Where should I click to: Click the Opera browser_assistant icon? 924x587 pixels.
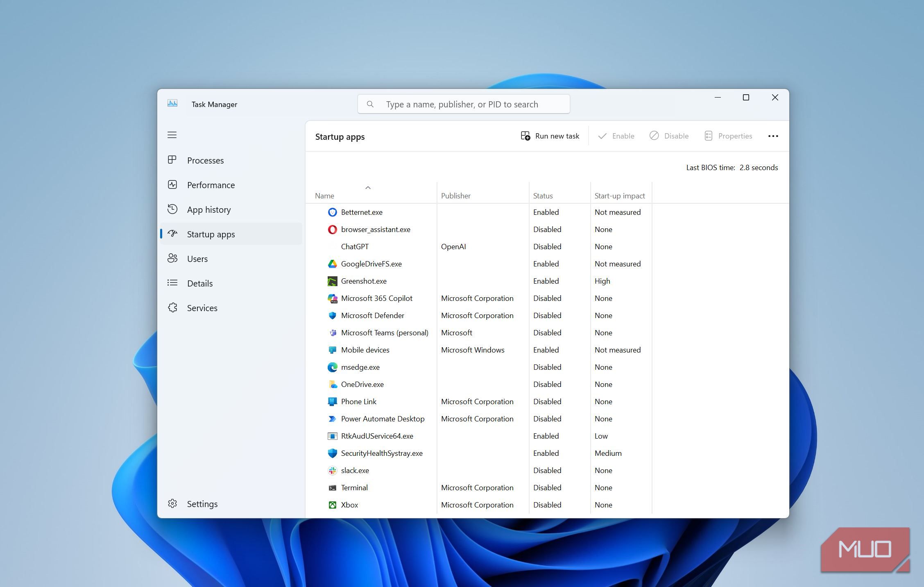(333, 229)
